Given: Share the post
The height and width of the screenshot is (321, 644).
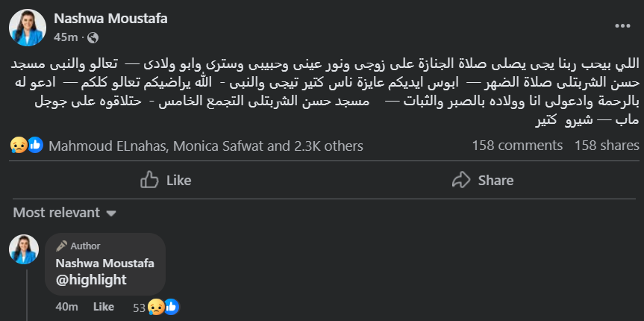Looking at the screenshot, I should coord(484,180).
